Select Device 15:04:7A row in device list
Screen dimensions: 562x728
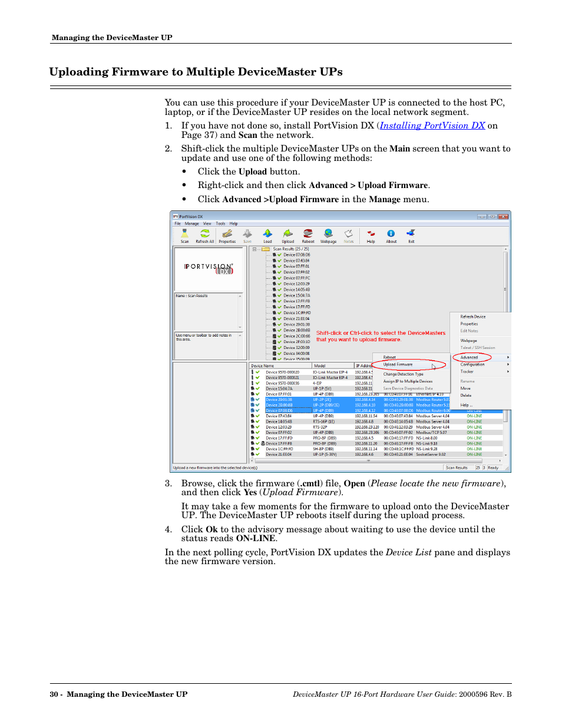(x=312, y=388)
